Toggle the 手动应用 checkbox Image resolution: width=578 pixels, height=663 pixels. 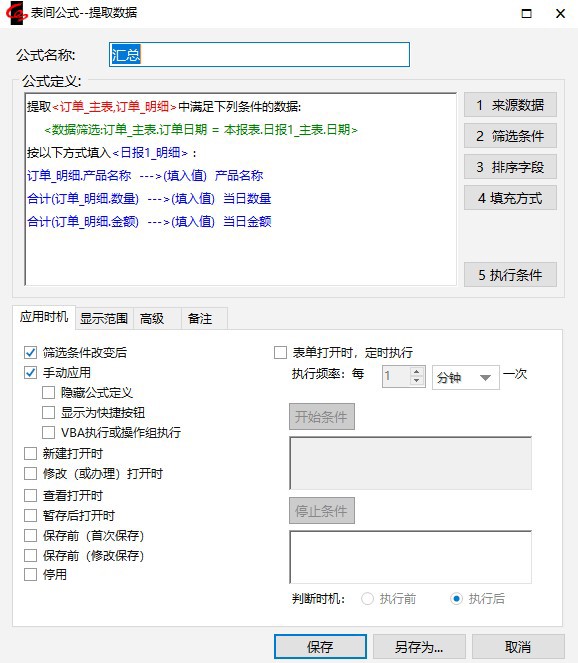pyautogui.click(x=30, y=372)
